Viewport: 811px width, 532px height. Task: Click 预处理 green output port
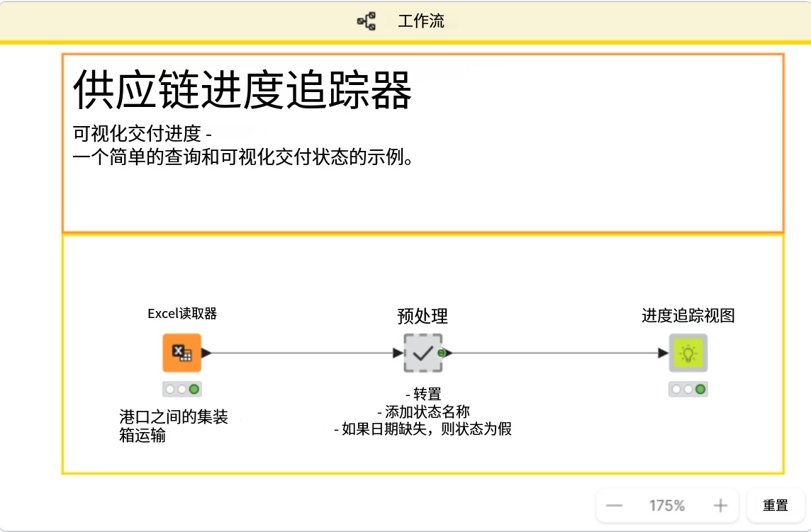pyautogui.click(x=441, y=353)
